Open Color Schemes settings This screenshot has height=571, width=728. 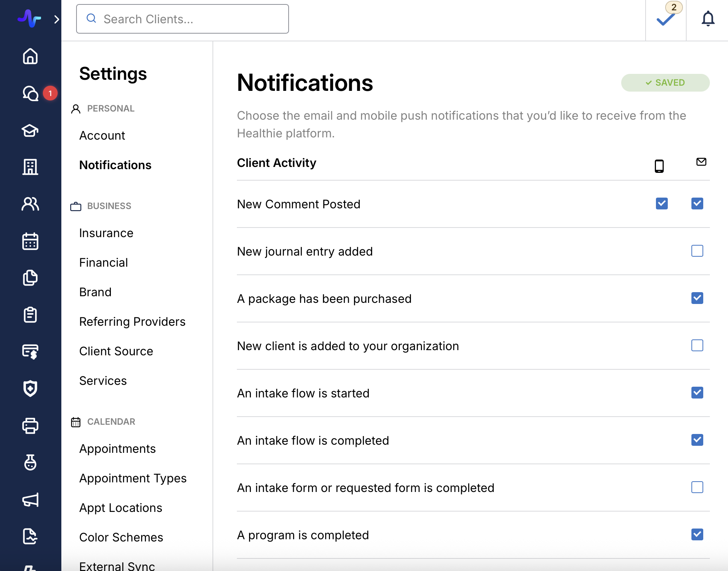pos(121,537)
